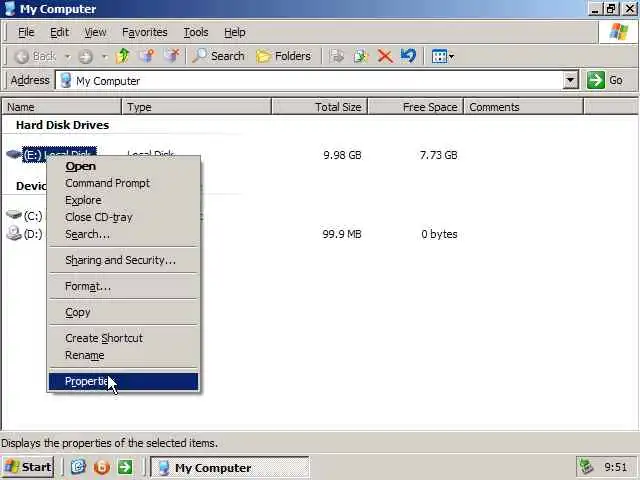Click the Forward navigation arrow

(x=85, y=56)
